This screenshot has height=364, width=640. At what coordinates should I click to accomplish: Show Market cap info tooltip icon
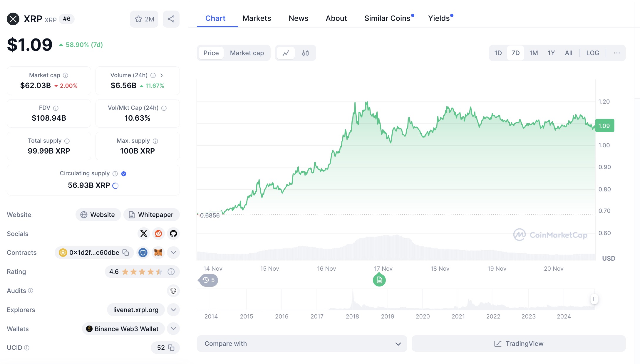click(x=66, y=75)
